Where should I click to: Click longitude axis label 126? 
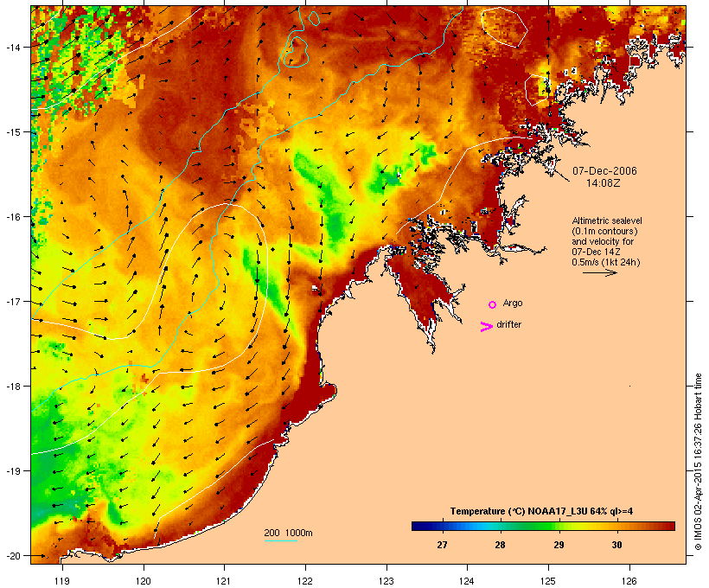[x=629, y=581]
